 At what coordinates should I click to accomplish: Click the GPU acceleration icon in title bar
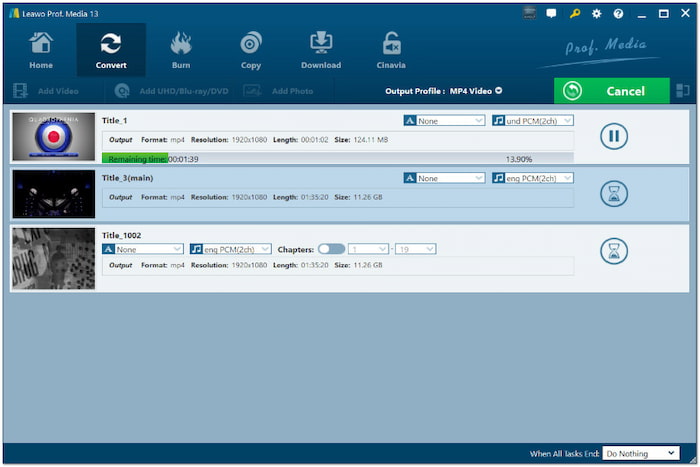pos(528,14)
